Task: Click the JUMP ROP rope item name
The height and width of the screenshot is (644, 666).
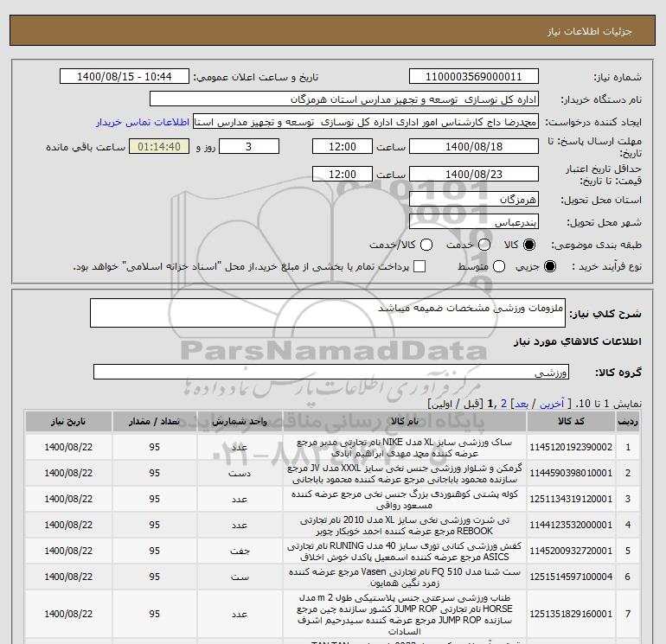Action: (x=405, y=615)
